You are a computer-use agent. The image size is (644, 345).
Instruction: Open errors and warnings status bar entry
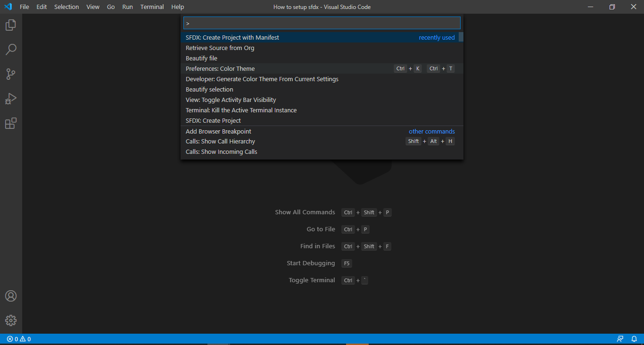coord(19,339)
